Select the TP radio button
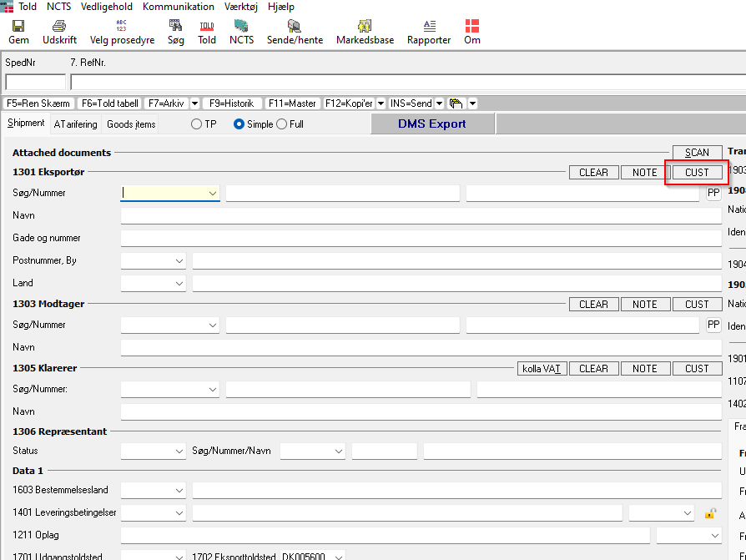This screenshot has height=560, width=746. (197, 124)
